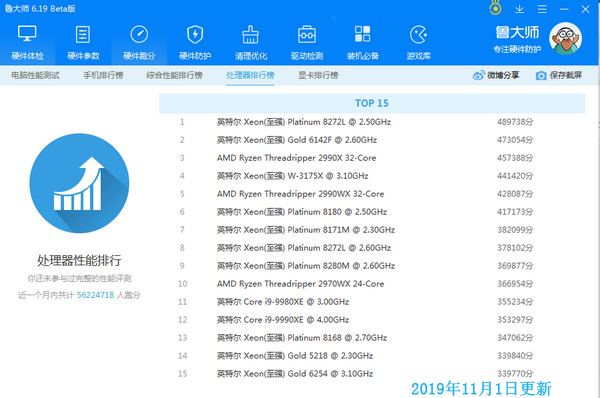This screenshot has width=600, height=398.
Task: Click the processor ranking chart graphic
Action: pyautogui.click(x=79, y=183)
